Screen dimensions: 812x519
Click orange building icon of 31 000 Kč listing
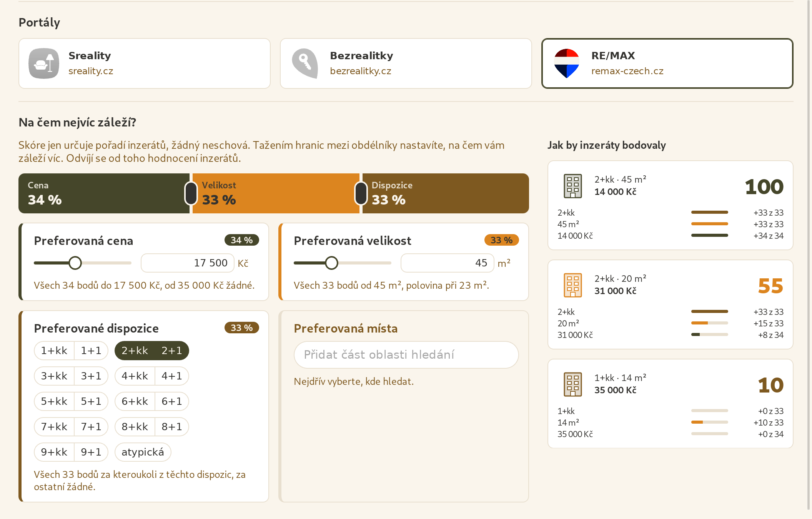[x=573, y=285]
